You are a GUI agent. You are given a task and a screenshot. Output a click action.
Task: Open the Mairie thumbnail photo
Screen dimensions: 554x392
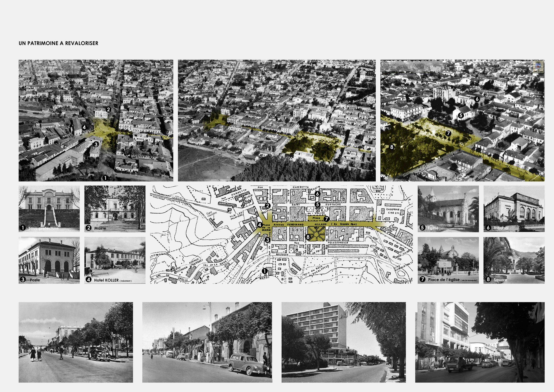point(115,209)
